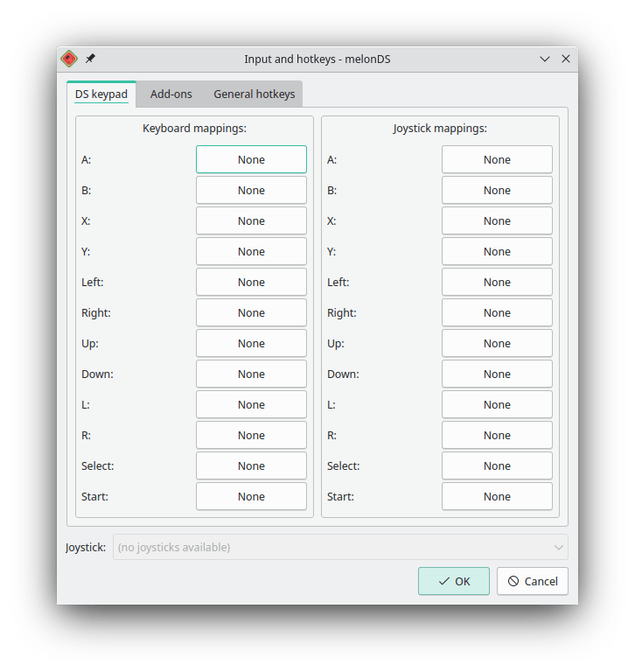This screenshot has width=635, height=672.
Task: Set keyboard mapping for Start
Action: point(252,497)
